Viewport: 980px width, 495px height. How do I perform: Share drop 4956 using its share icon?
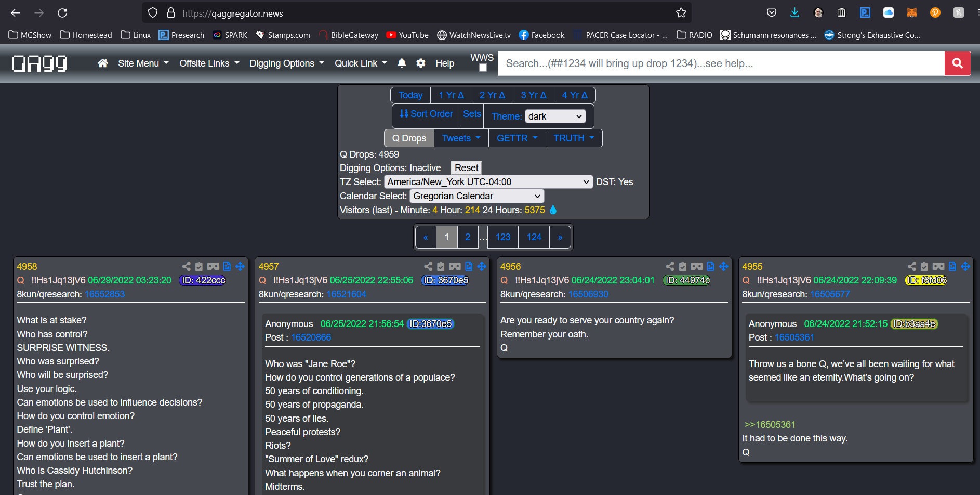pyautogui.click(x=670, y=266)
